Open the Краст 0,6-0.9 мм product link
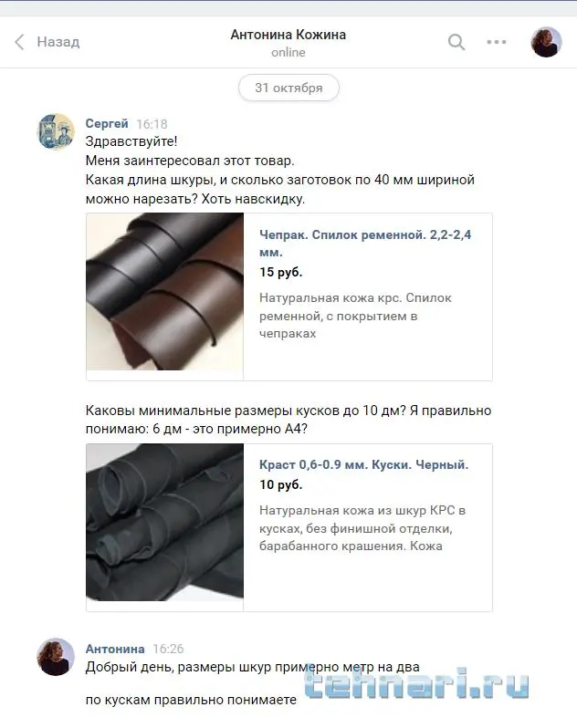Image resolution: width=577 pixels, height=728 pixels. coord(363,464)
